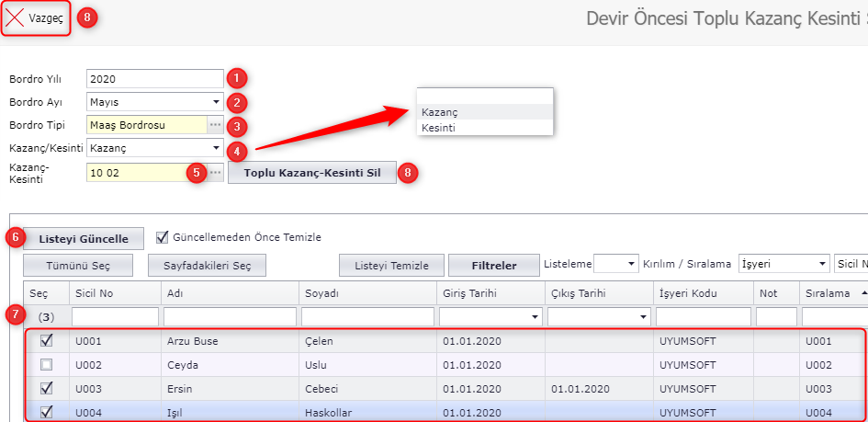
Task: Check the row U002 Ceyda checkbox
Action: tap(46, 364)
